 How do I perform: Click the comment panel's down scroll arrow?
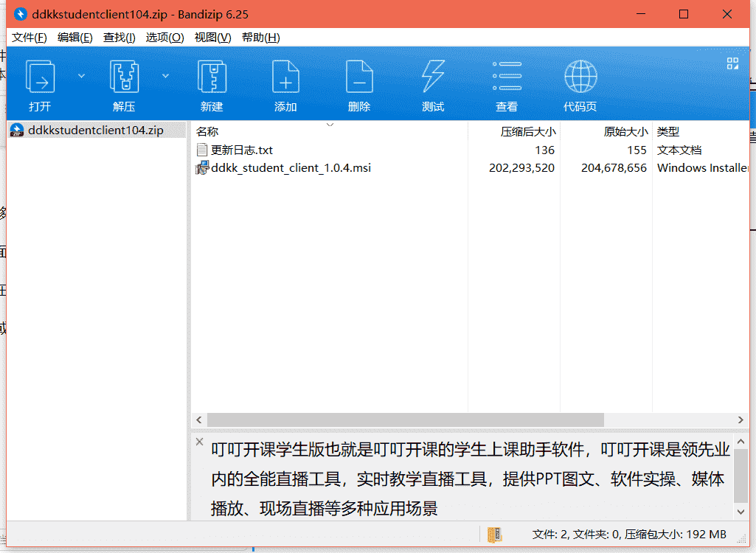click(x=741, y=512)
